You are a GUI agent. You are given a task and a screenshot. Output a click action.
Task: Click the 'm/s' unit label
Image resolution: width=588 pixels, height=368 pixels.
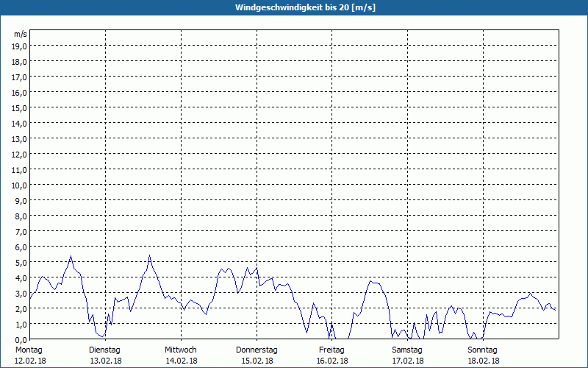pos(21,34)
